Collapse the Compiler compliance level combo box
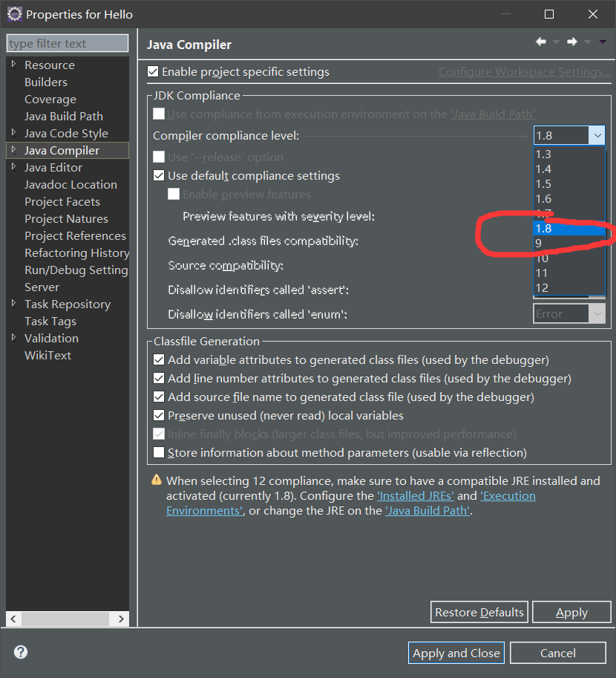 [597, 135]
